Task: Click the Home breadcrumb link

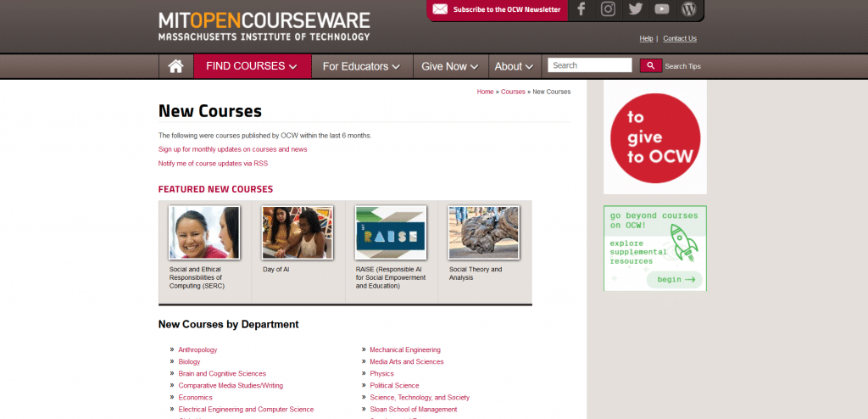Action: (485, 92)
